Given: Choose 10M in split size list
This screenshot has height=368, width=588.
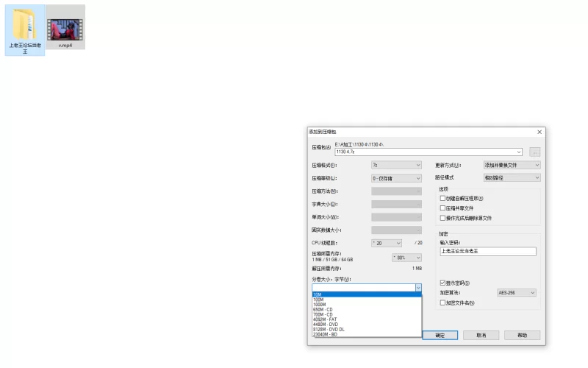Looking at the screenshot, I should point(367,295).
